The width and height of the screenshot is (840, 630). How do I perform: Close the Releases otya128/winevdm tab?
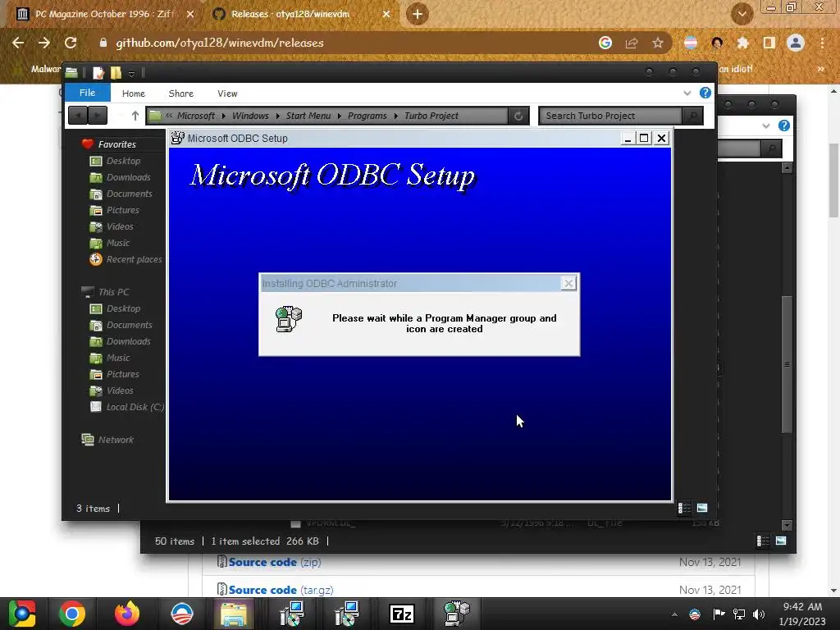coord(386,14)
